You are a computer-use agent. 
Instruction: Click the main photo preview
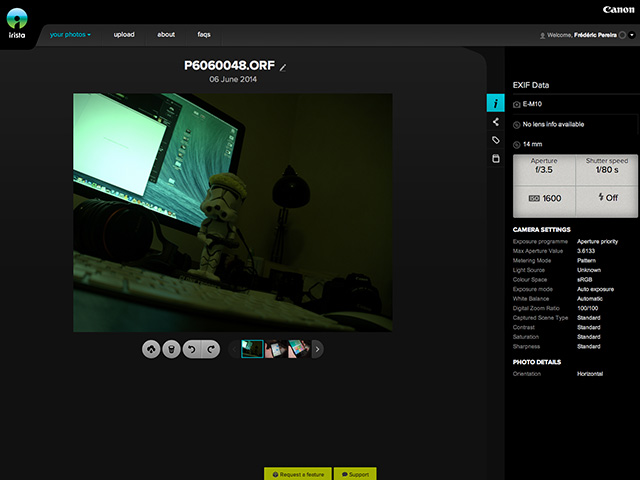[x=233, y=212]
